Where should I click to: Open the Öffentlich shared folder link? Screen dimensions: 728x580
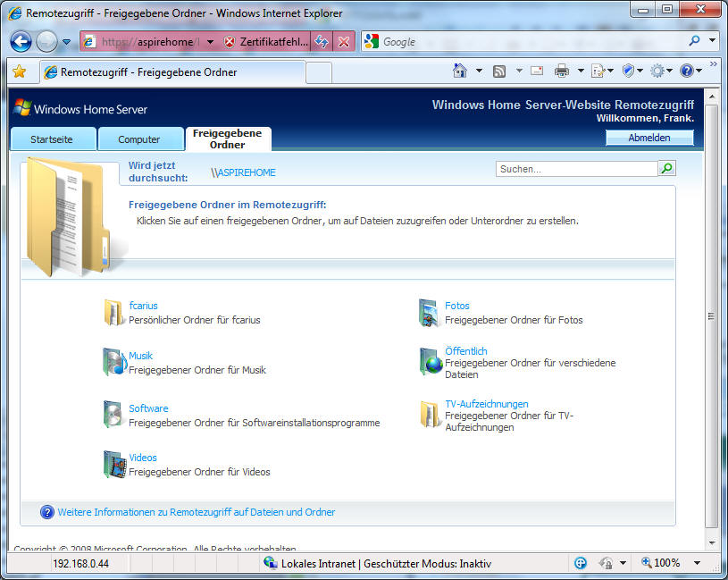pyautogui.click(x=466, y=351)
